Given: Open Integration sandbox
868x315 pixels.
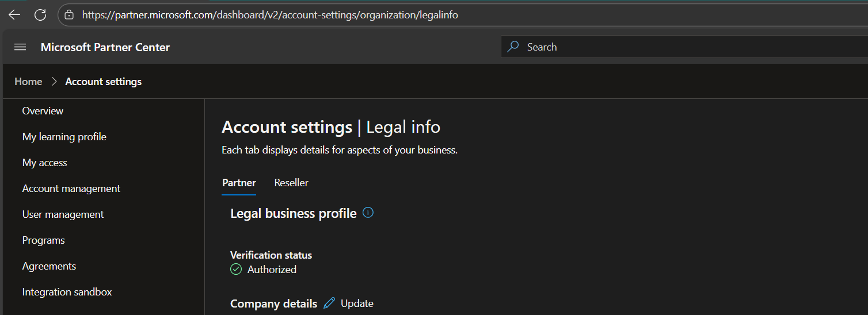Looking at the screenshot, I should (x=67, y=292).
